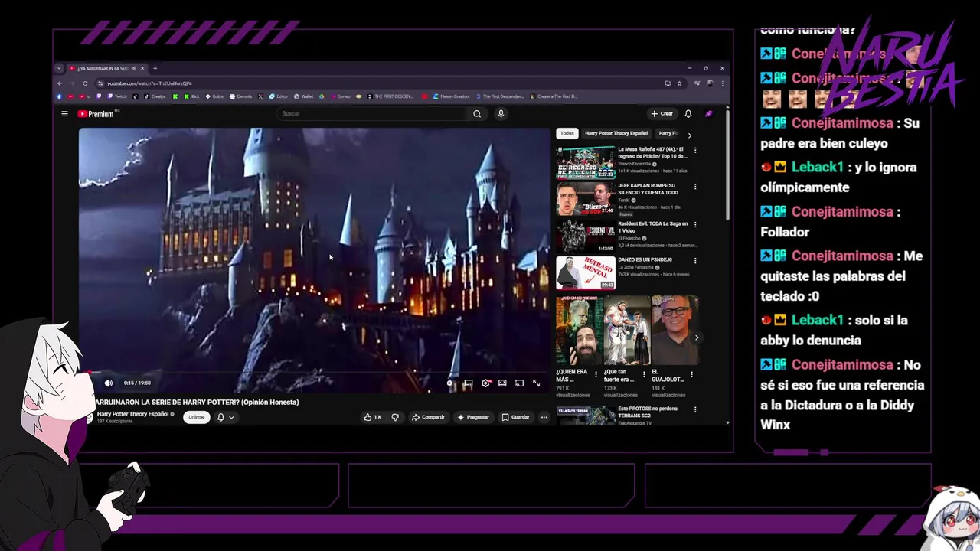Open the tab search dropdown in Chrome
Viewport: 980px width, 551px height.
point(59,68)
